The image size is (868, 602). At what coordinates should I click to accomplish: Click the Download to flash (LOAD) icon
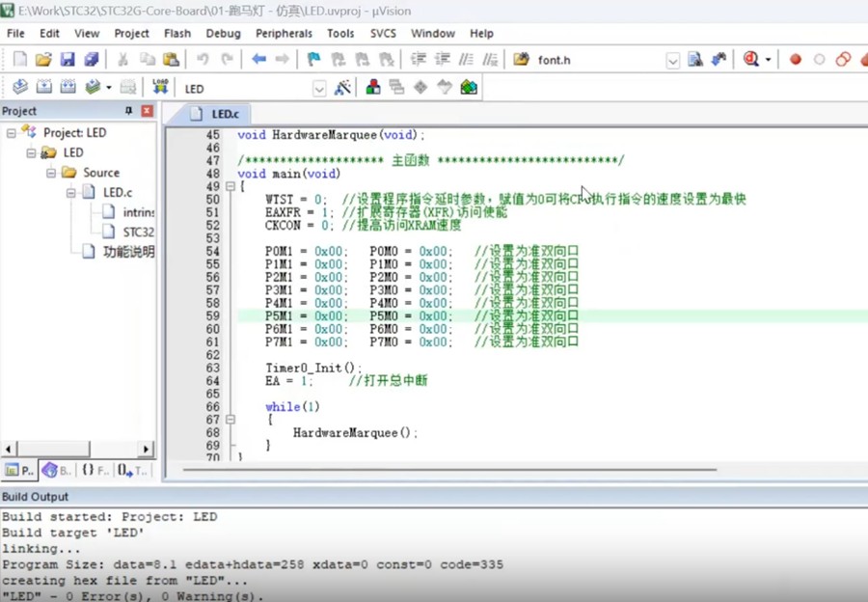tap(160, 88)
